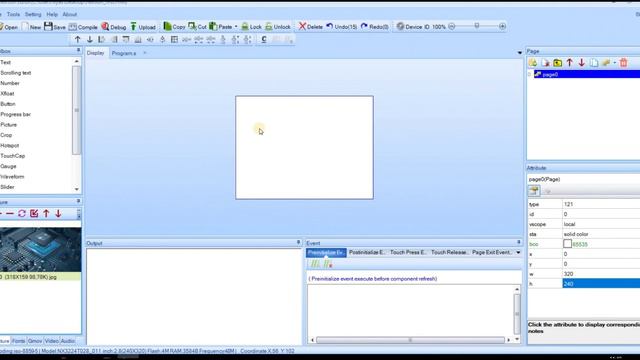
Task: Save the project using the Save icon
Action: point(55,27)
